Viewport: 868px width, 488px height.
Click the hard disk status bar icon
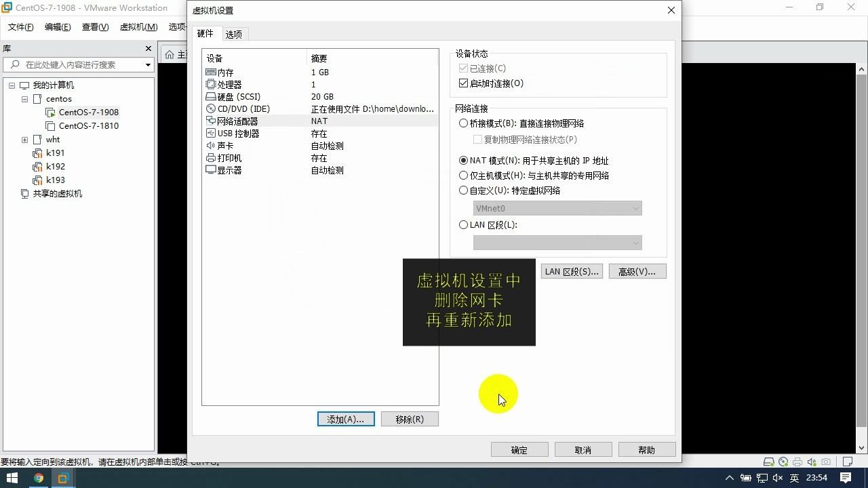(x=770, y=461)
